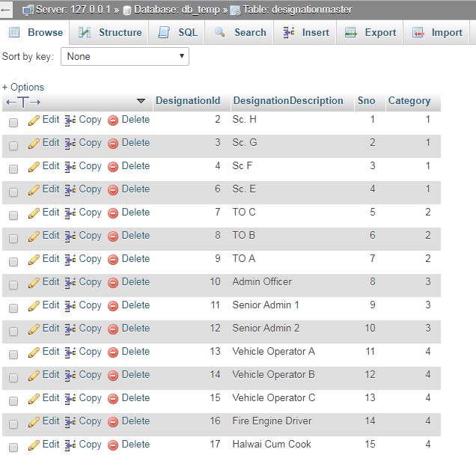Click the table icon beside designationmaster

click(235, 10)
